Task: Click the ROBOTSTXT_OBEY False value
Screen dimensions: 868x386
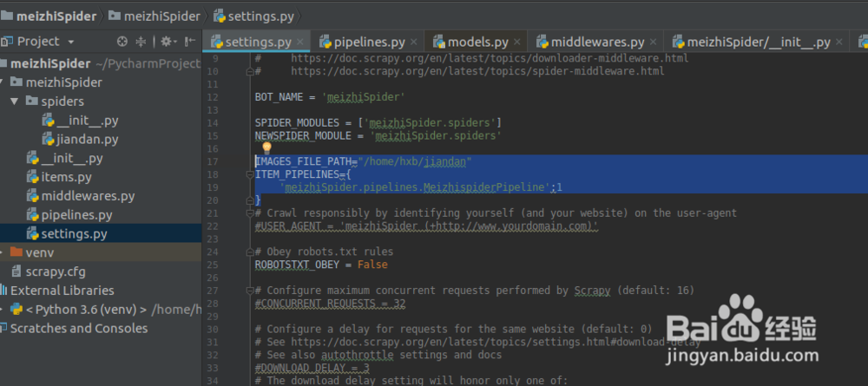Action: point(372,265)
